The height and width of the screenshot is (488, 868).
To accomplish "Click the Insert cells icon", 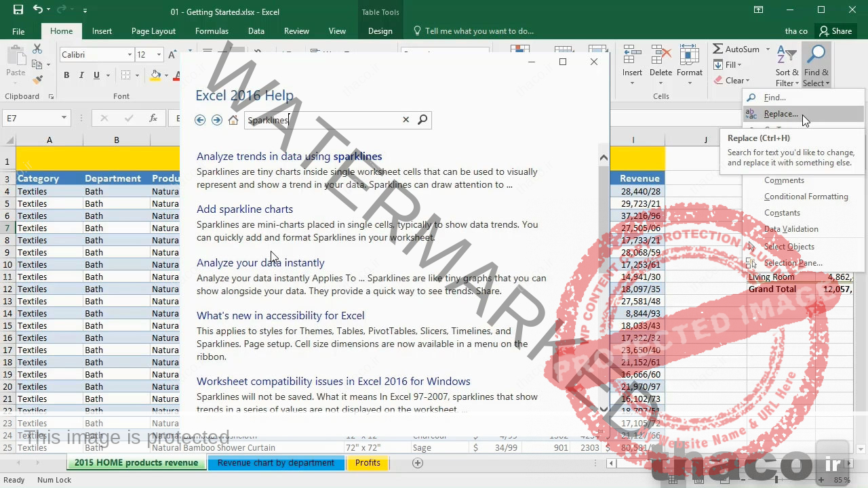I will click(x=632, y=55).
